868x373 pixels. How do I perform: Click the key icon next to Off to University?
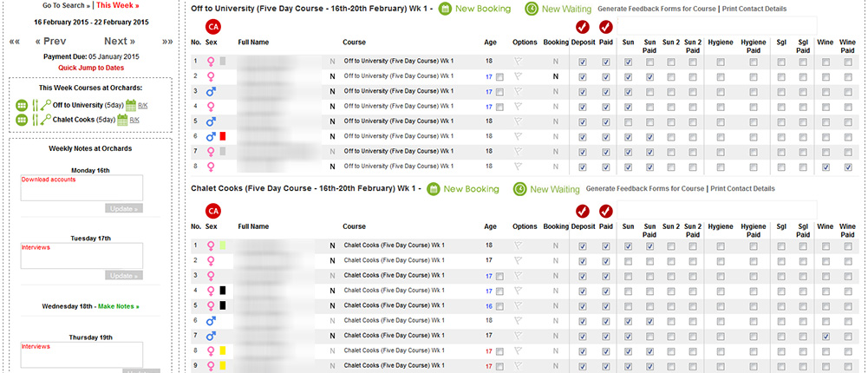(x=45, y=105)
